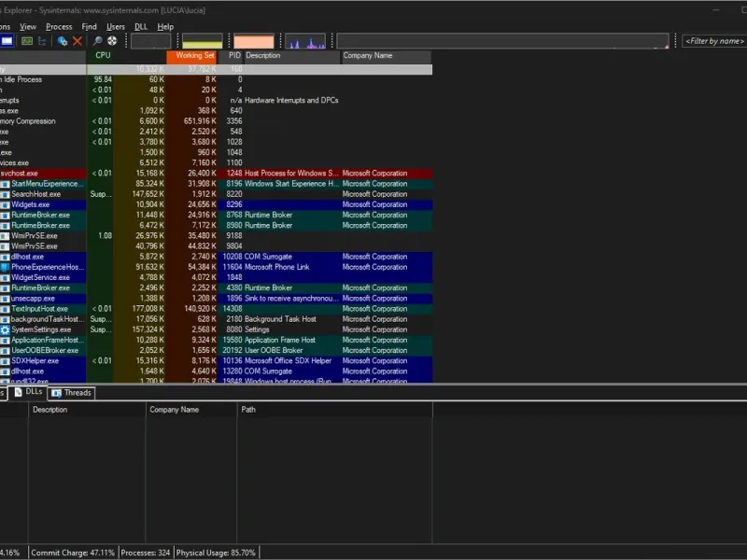747x560 pixels.
Task: Select RuntimeBroker.exe with PID 8768
Action: [216, 216]
